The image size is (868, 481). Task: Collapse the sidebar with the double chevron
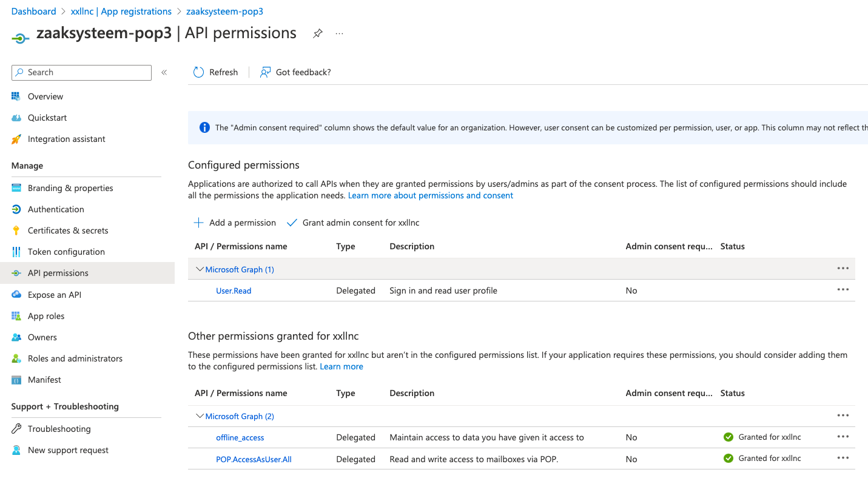[x=164, y=72]
